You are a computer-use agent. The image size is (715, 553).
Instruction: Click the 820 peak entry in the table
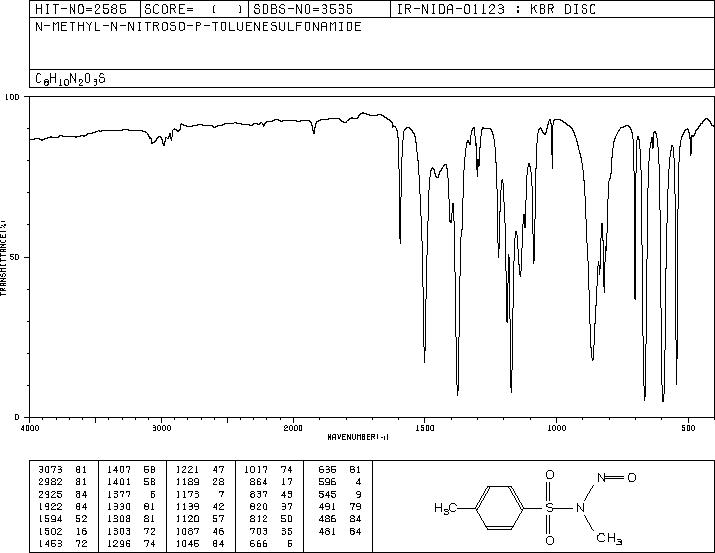click(x=272, y=506)
